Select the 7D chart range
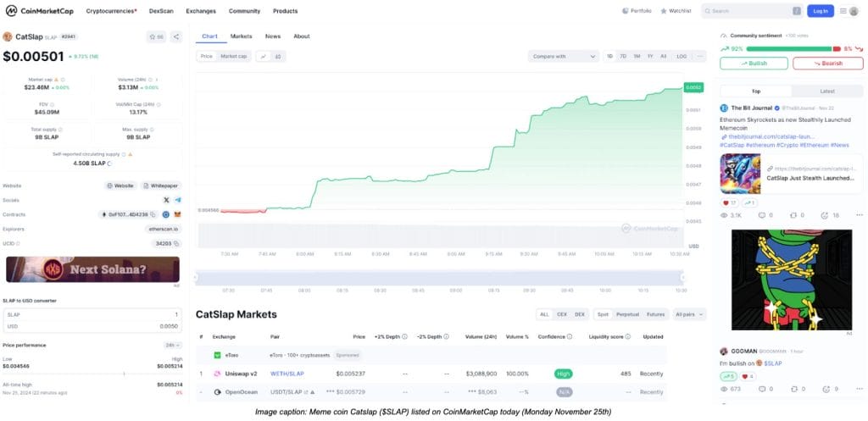Screen dimensions: 868x421 623,56
